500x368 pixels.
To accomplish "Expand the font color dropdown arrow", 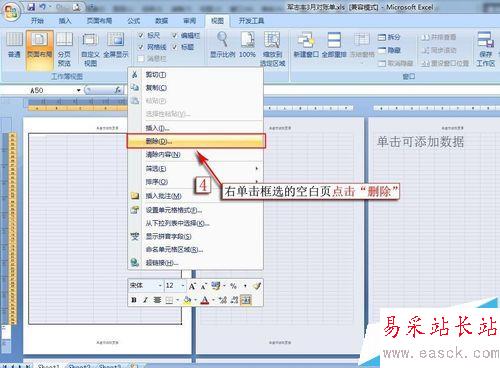I will coord(213,300).
